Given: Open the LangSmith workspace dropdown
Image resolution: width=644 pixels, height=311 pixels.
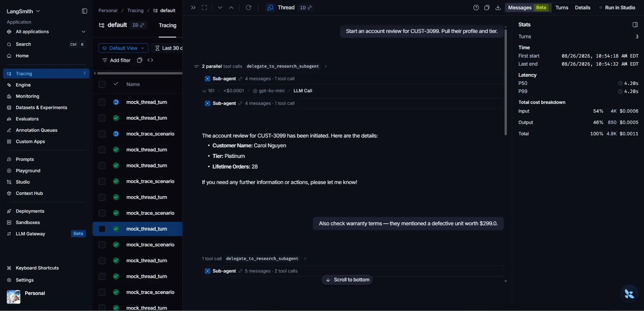Looking at the screenshot, I should (x=24, y=11).
